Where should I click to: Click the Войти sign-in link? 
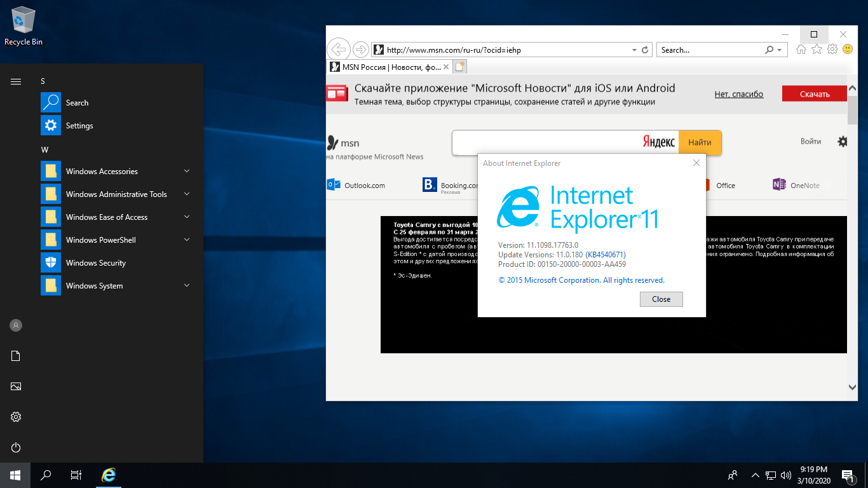811,141
